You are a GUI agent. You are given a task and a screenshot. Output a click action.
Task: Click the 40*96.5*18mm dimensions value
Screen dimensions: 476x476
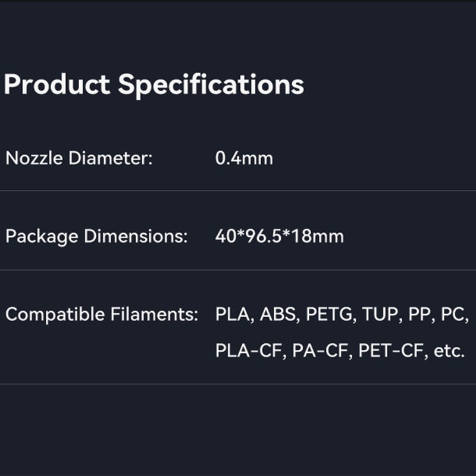pyautogui.click(x=280, y=236)
